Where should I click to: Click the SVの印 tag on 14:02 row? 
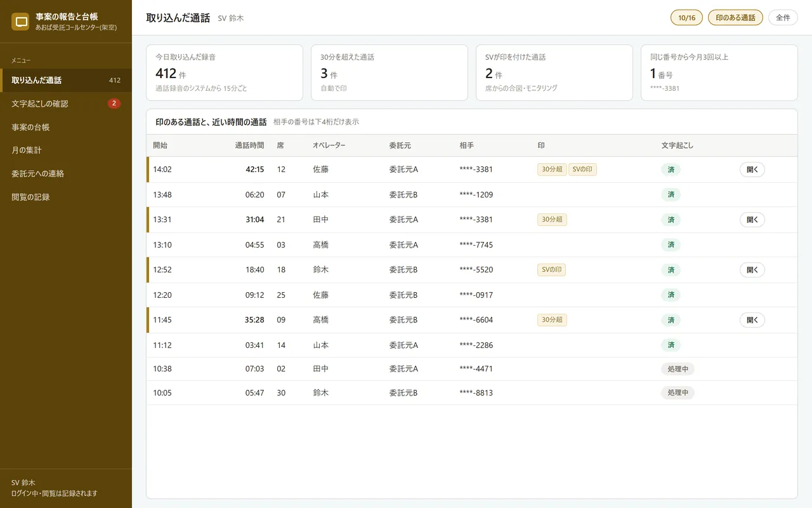click(582, 170)
